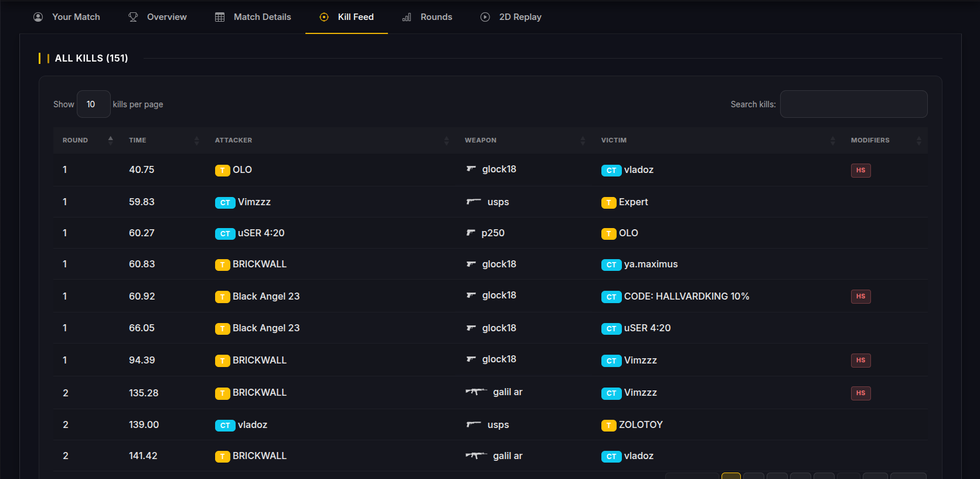
Task: Click attacker Black Angel 23 at 60.92
Action: pos(266,296)
